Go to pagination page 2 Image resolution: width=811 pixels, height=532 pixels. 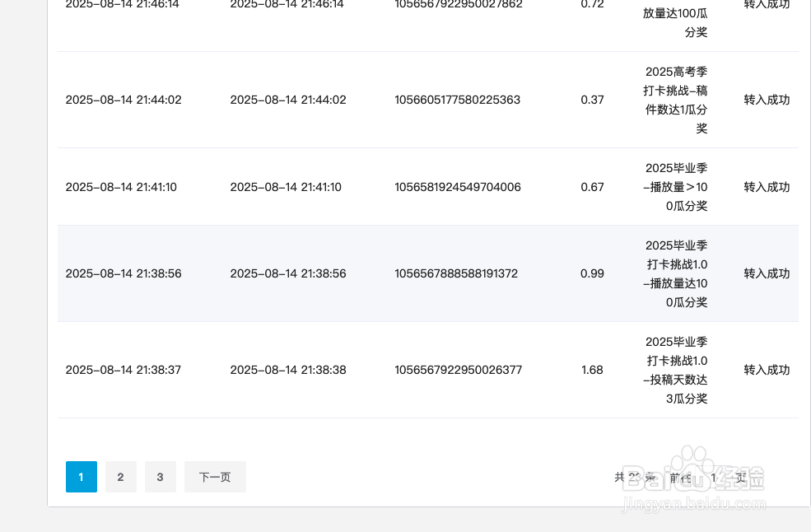(120, 477)
